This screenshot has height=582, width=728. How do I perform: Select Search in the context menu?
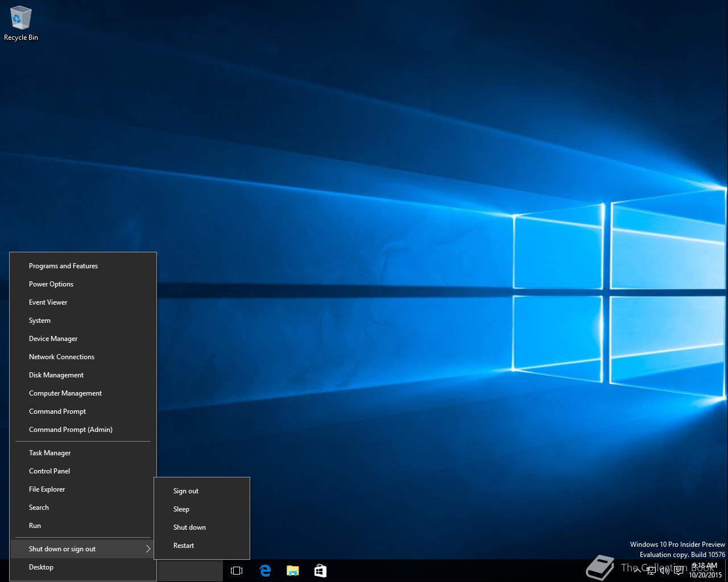click(x=83, y=508)
